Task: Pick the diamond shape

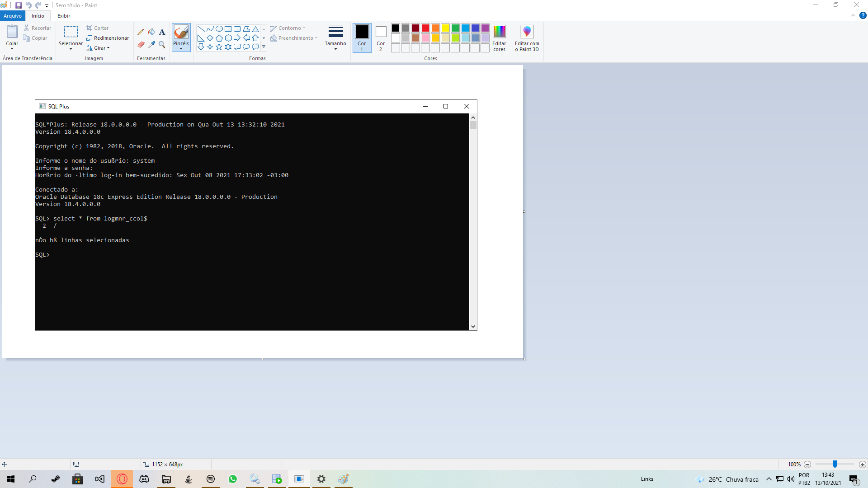Action: (x=210, y=38)
